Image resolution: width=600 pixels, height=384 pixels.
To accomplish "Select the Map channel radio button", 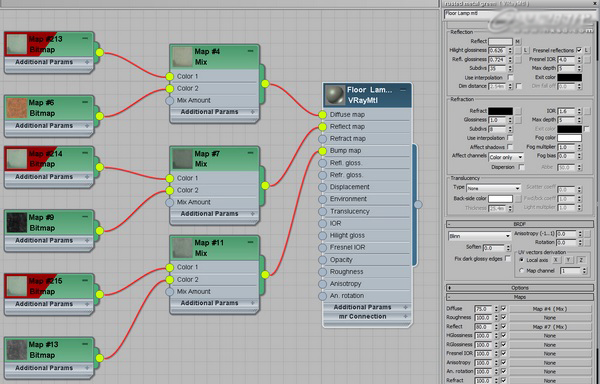I will pos(521,271).
